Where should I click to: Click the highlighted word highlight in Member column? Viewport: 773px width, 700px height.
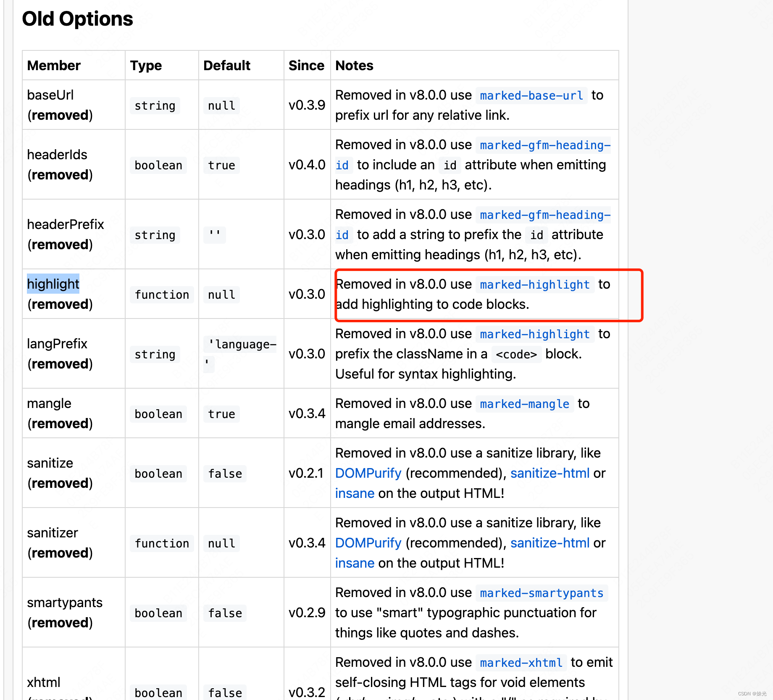53,284
